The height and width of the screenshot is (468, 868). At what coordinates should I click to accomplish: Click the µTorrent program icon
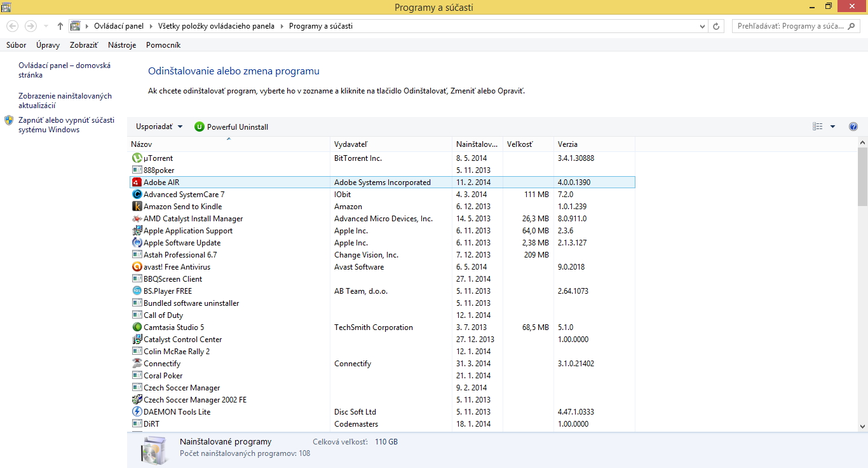point(137,158)
